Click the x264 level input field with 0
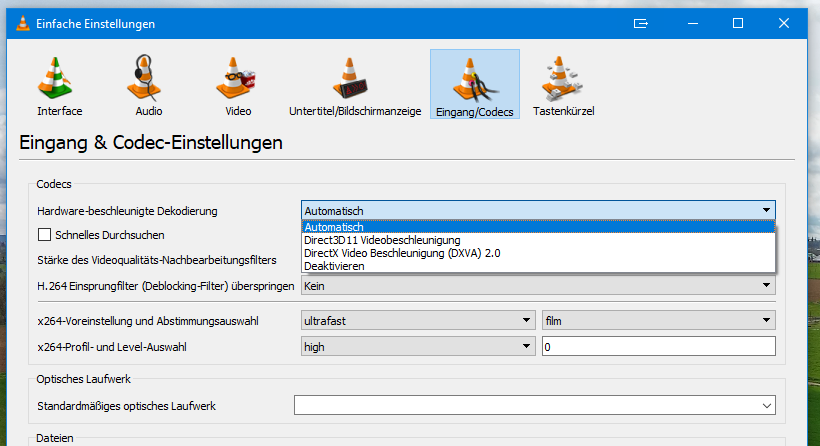The image size is (820, 446). [x=659, y=347]
